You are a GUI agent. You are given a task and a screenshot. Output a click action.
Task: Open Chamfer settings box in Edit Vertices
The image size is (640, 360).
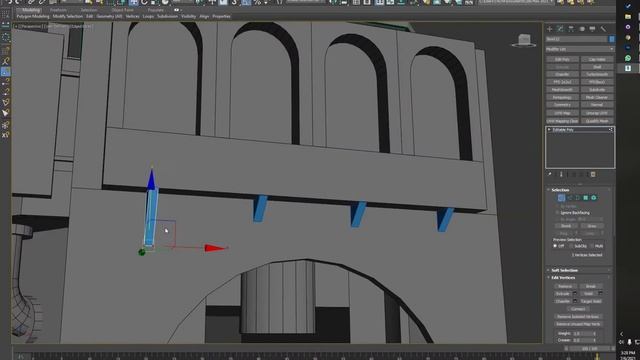click(x=575, y=301)
